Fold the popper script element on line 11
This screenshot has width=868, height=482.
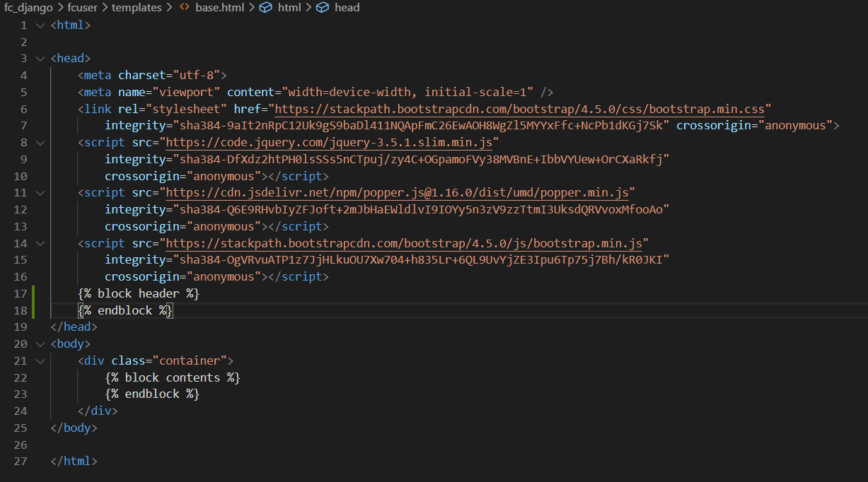tap(40, 193)
